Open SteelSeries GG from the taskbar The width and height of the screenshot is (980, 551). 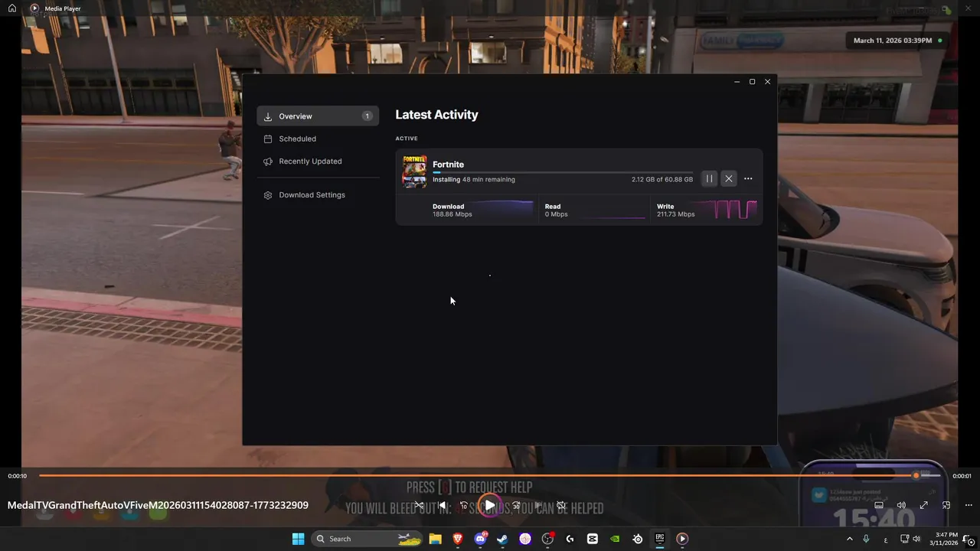point(637,539)
